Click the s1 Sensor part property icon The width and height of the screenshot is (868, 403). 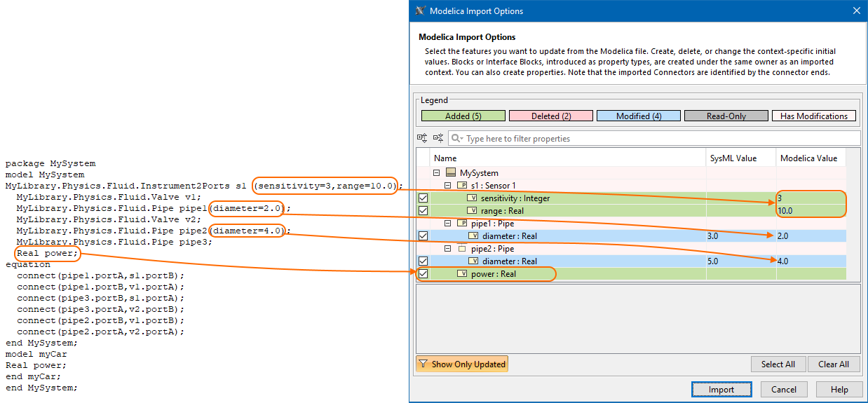click(x=462, y=186)
